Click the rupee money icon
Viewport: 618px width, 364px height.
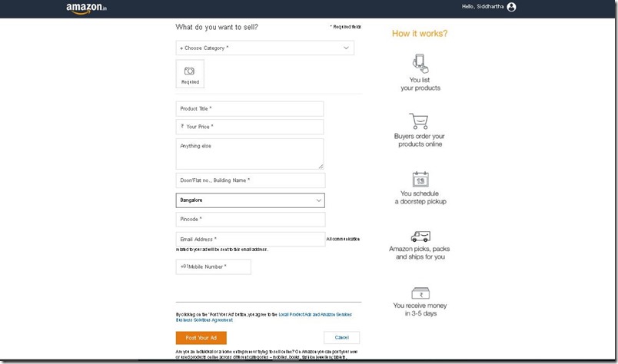(x=420, y=293)
